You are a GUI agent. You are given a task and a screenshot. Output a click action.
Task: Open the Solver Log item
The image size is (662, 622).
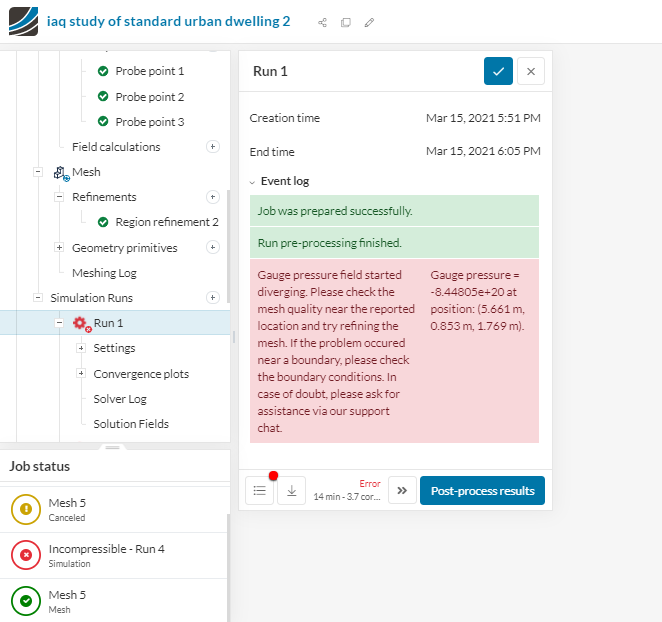pyautogui.click(x=120, y=399)
